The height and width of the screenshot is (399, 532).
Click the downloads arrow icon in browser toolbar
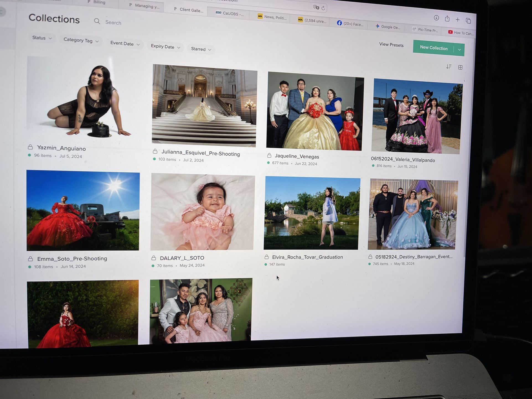[436, 18]
